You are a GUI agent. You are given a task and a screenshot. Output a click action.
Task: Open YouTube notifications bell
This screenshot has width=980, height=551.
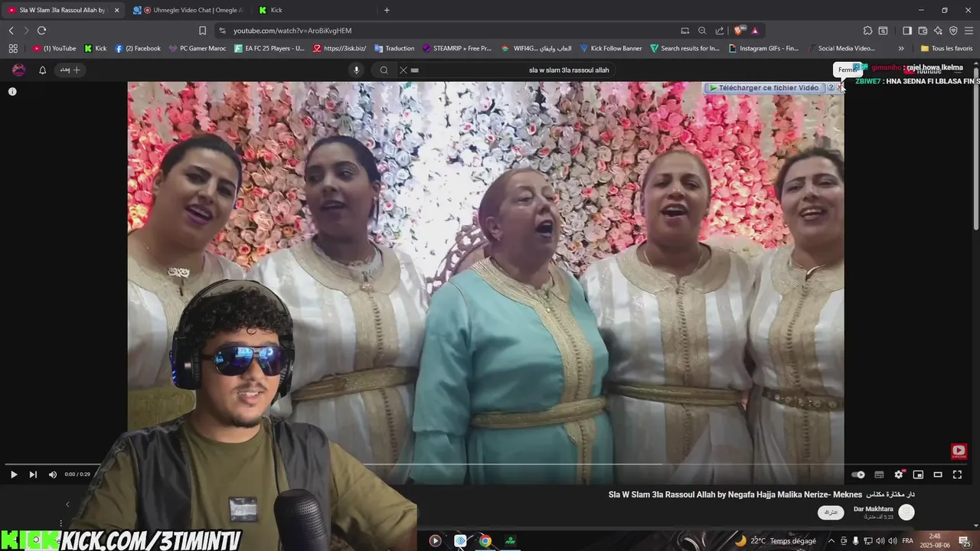(43, 70)
